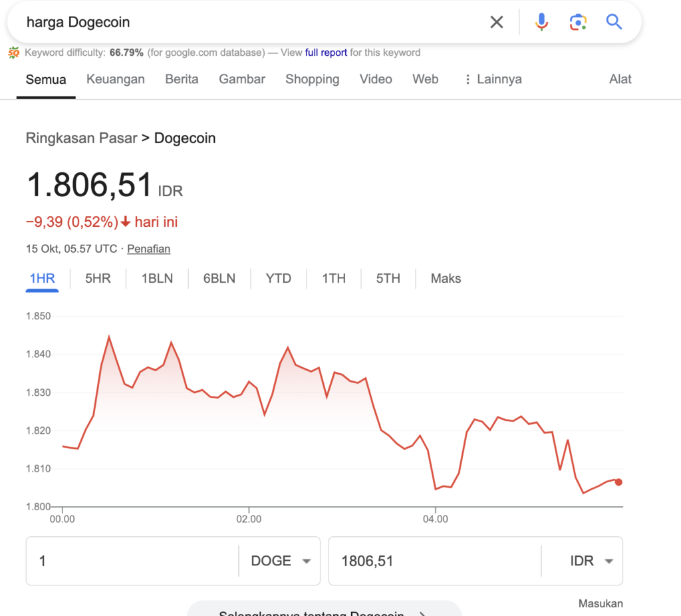The width and height of the screenshot is (681, 616).
Task: Select the 1TH chart range
Action: click(334, 279)
